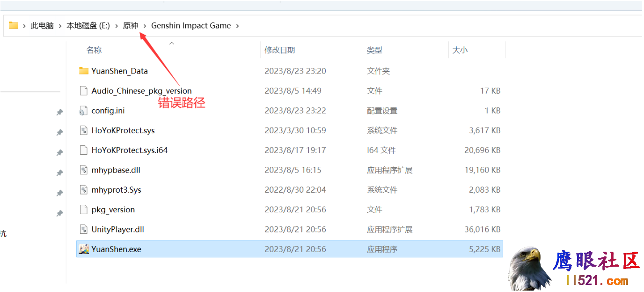The width and height of the screenshot is (644, 292).
Task: Select the HoYoKProtect.sys.i64 file name
Action: 130,150
